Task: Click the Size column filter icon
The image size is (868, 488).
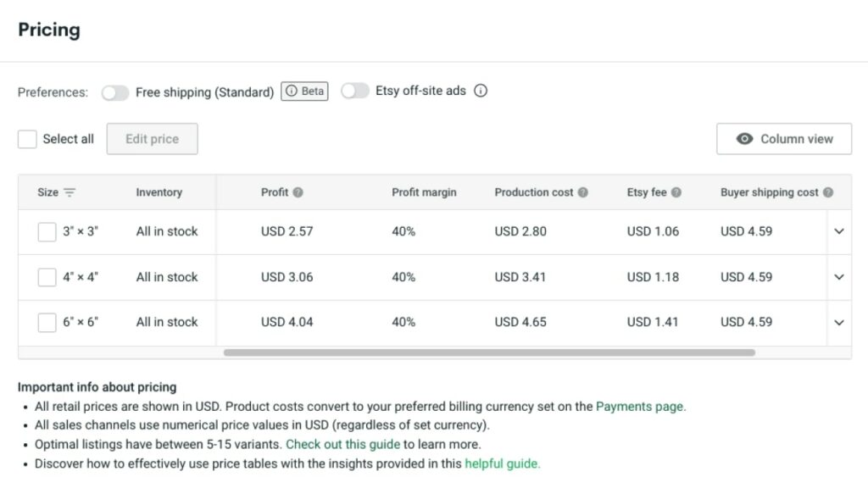Action: (70, 192)
